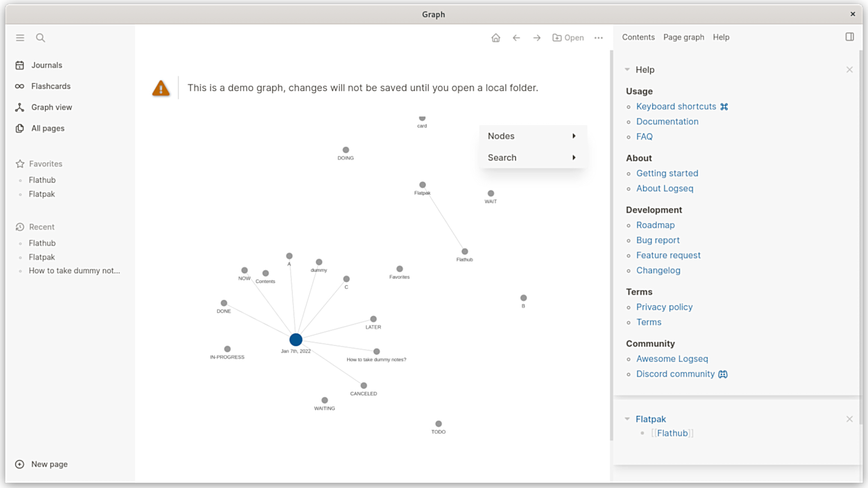Image resolution: width=868 pixels, height=488 pixels.
Task: Open the search icon in the sidebar
Action: coord(40,37)
